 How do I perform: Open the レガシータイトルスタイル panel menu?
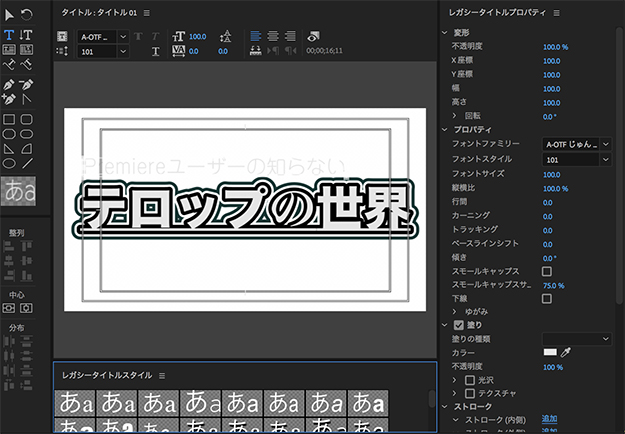click(161, 375)
